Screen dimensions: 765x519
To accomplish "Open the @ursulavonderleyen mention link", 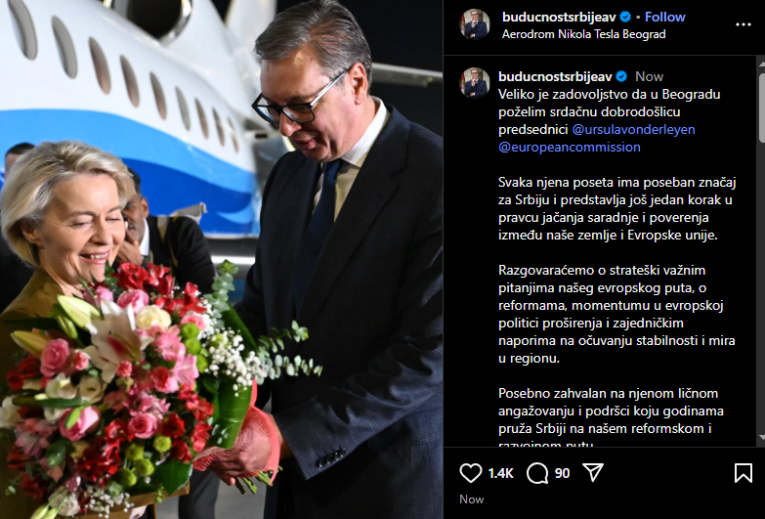I will pyautogui.click(x=633, y=129).
